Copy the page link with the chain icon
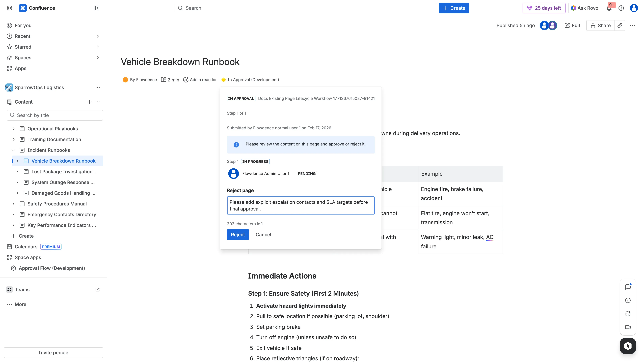Screen dimensions: 644x362 620,25
